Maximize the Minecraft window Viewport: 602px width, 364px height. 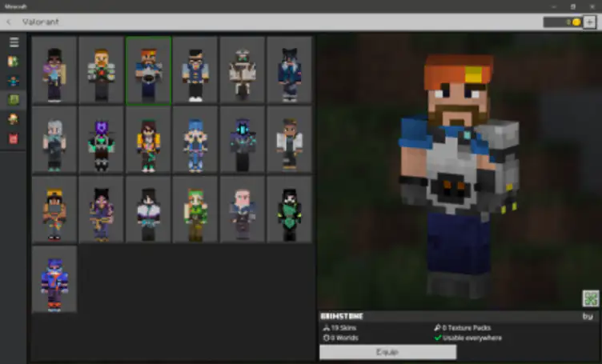pos(573,6)
